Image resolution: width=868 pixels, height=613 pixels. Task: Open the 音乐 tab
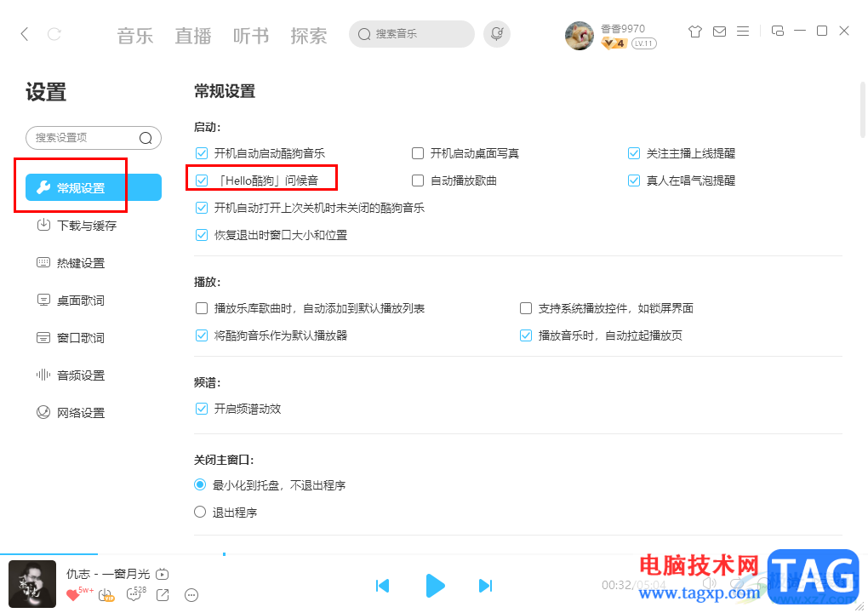135,36
